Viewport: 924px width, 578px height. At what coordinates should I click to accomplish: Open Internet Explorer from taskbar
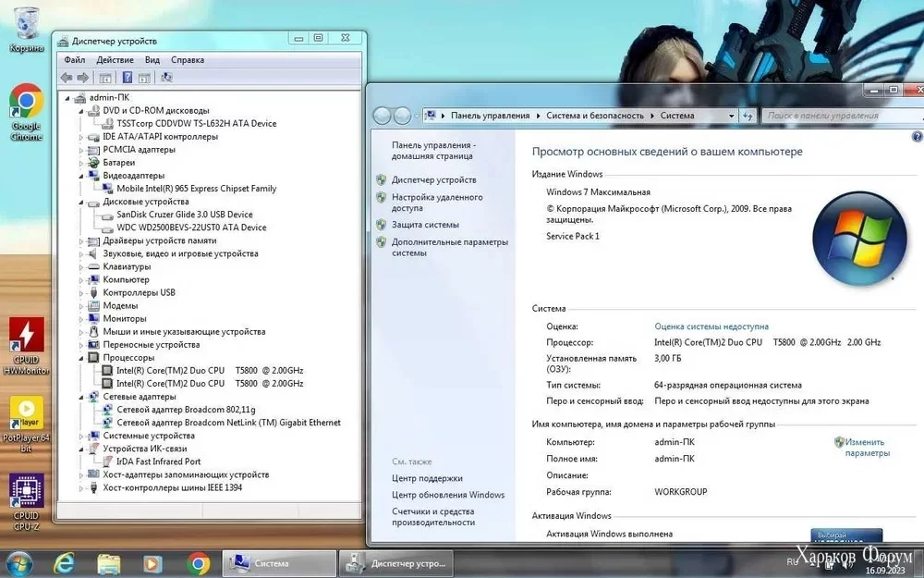(64, 564)
